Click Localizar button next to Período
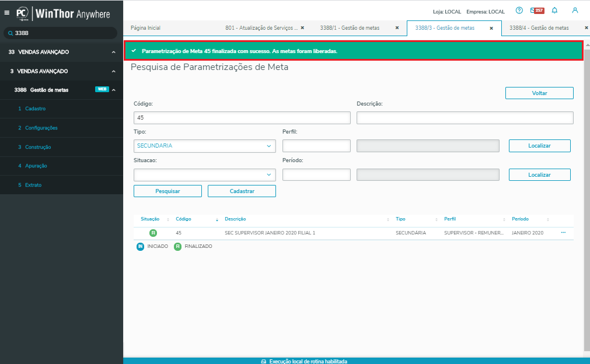Screen dimensions: 590x364 click(539, 175)
